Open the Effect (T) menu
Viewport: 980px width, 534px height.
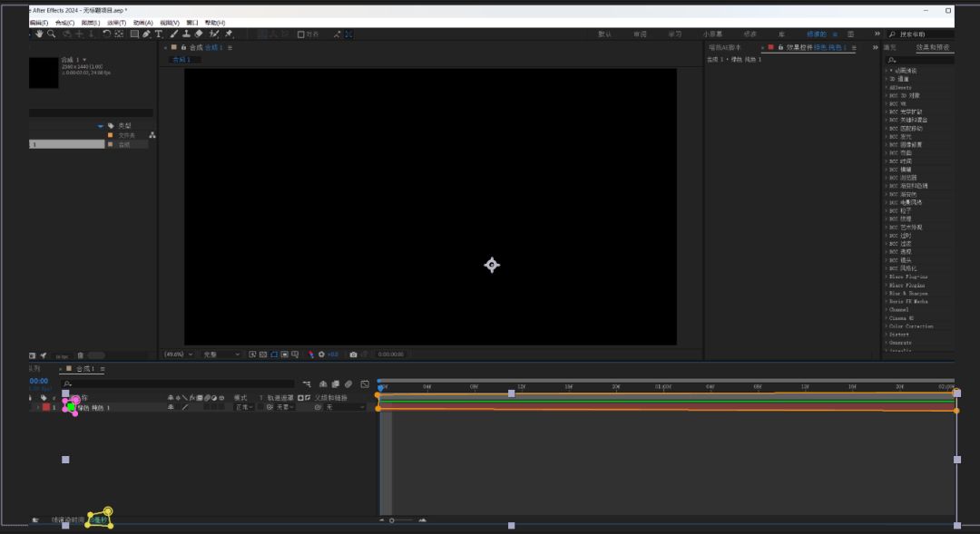115,23
